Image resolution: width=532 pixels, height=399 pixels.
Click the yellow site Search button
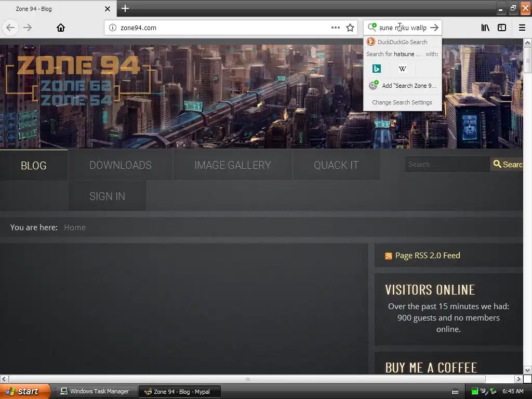[507, 164]
